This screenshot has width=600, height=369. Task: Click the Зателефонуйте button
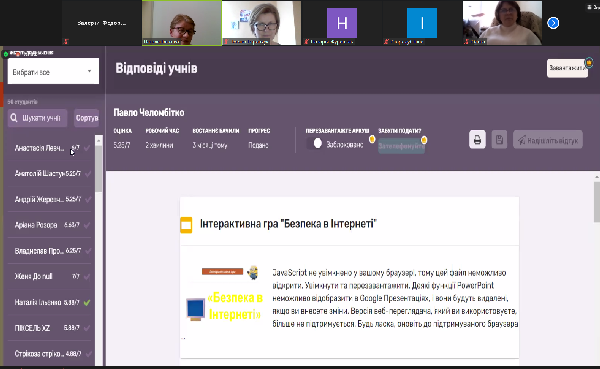click(401, 146)
